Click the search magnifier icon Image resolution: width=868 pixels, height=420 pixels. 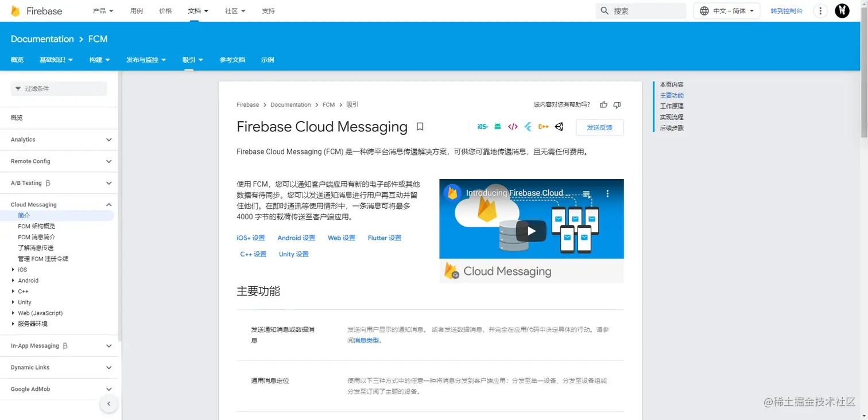604,11
